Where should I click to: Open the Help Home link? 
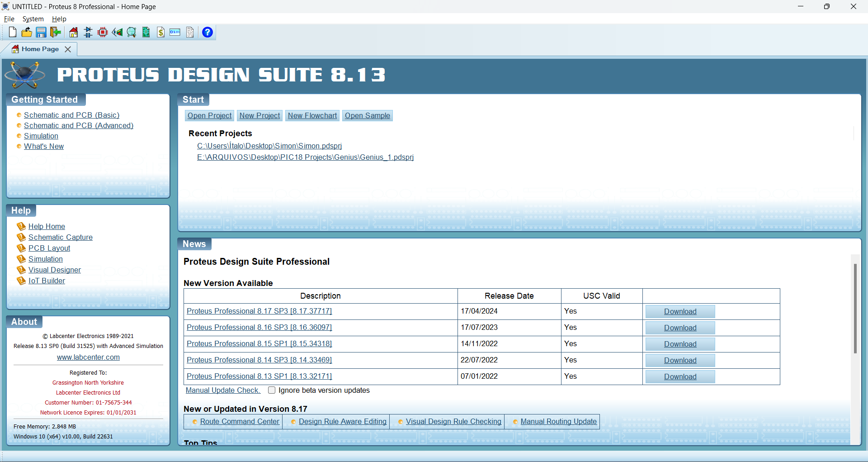point(47,226)
